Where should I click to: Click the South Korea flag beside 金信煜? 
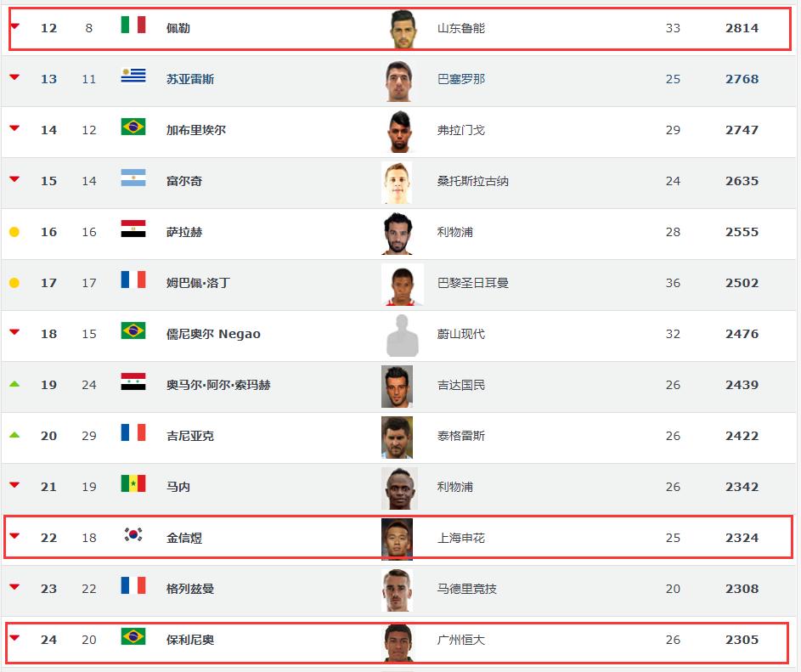click(x=133, y=534)
